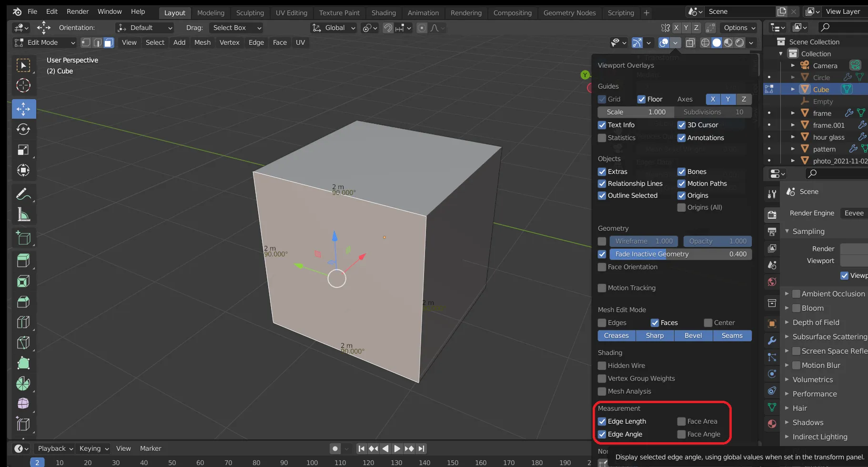Open the Global transform orientation dropdown
The width and height of the screenshot is (868, 467).
tap(334, 28)
